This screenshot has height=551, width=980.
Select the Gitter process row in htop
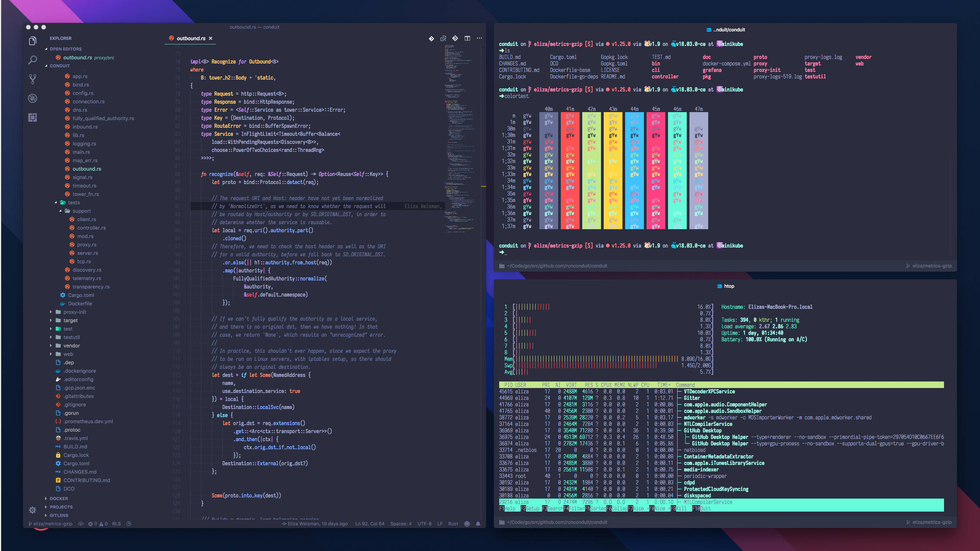pyautogui.click(x=721, y=398)
